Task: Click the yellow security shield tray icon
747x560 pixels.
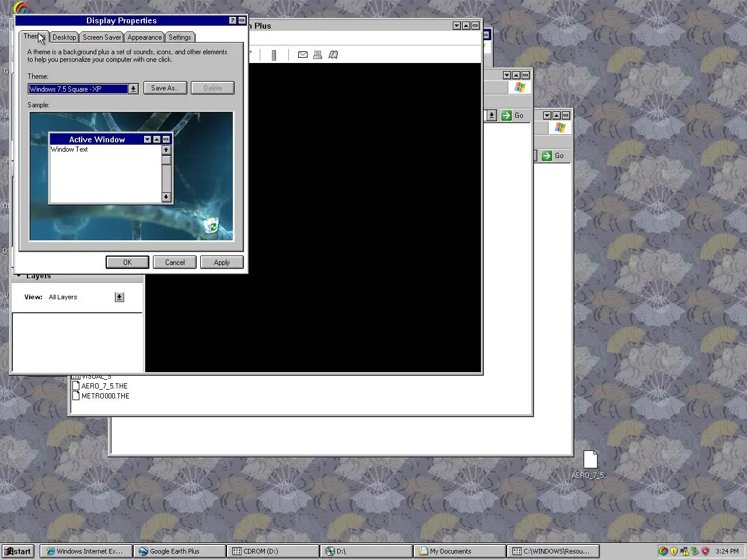Action: click(674, 551)
